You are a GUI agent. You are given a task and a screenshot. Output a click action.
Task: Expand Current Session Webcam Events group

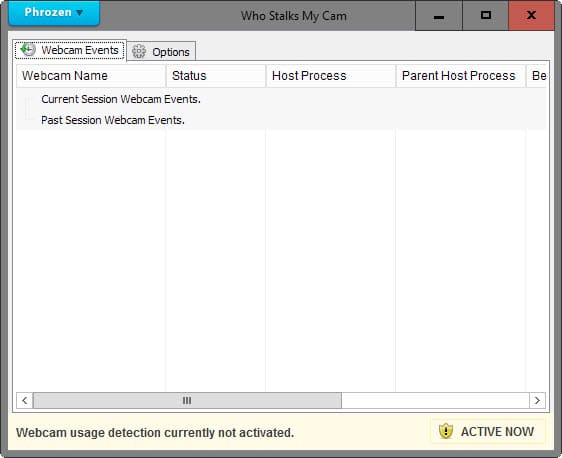pos(121,99)
